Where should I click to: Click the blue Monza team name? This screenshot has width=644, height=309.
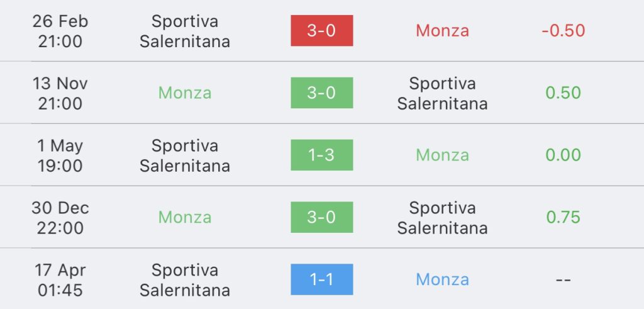coord(442,279)
